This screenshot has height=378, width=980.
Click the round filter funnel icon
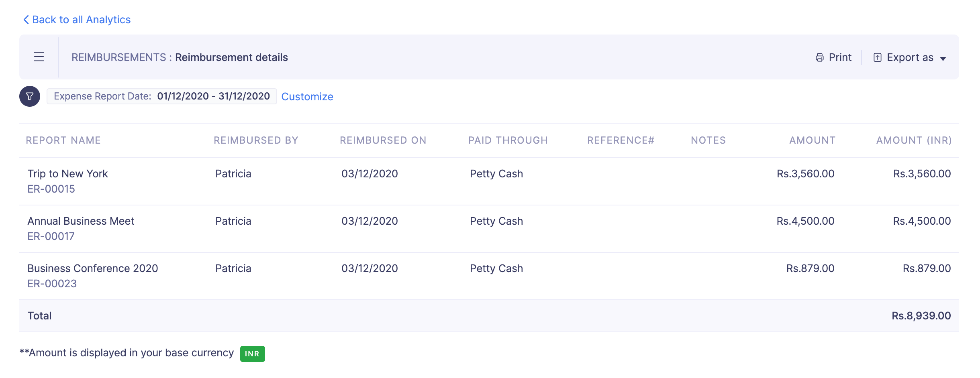[30, 96]
